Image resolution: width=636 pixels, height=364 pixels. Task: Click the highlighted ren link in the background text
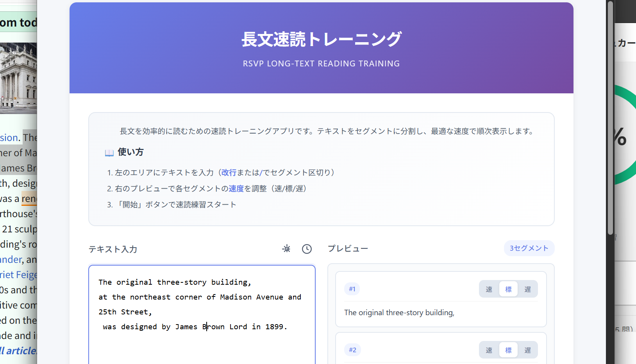click(x=29, y=198)
